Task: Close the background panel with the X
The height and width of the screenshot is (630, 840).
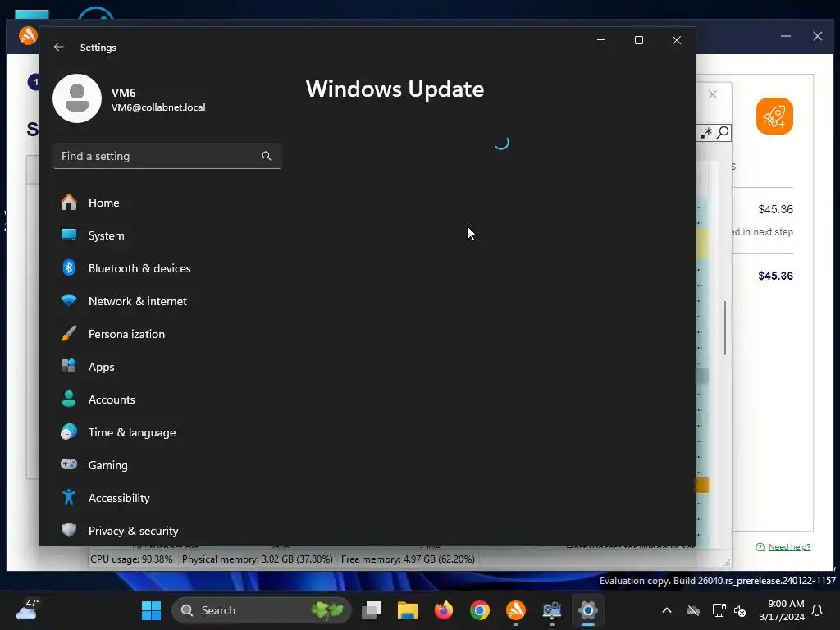Action: (x=713, y=94)
